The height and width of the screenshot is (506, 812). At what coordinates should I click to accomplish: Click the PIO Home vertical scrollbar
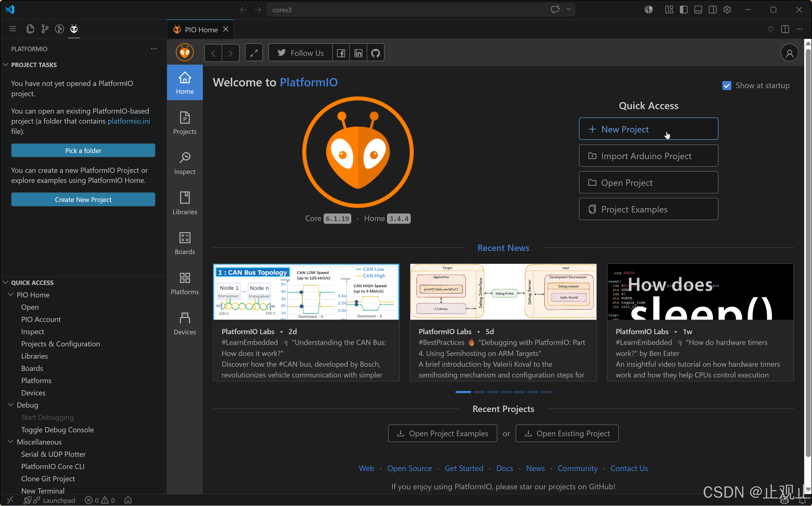click(808, 253)
